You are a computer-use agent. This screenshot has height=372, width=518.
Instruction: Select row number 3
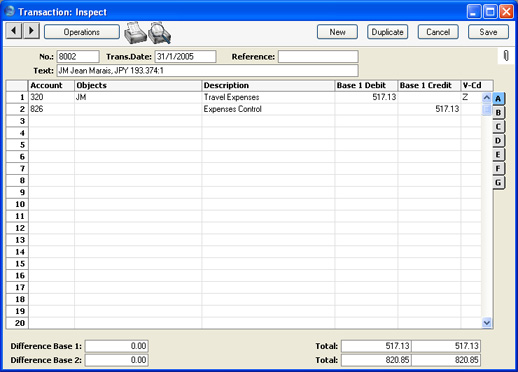(17, 121)
